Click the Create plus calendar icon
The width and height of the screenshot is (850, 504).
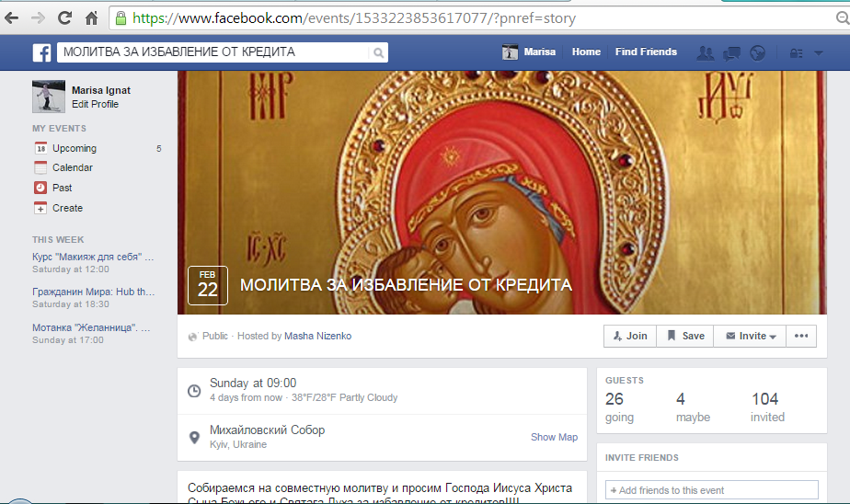(40, 208)
